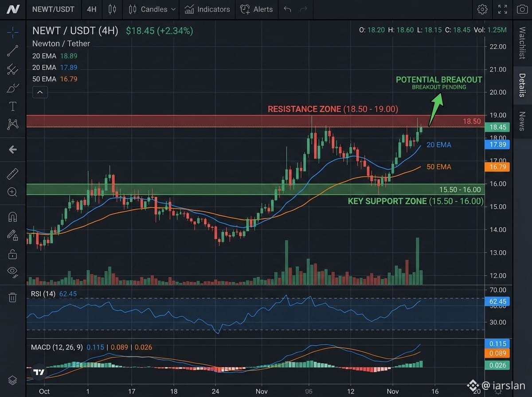Click the RSI value tag 62.45
Image resolution: width=532 pixels, height=397 pixels.
coord(498,301)
